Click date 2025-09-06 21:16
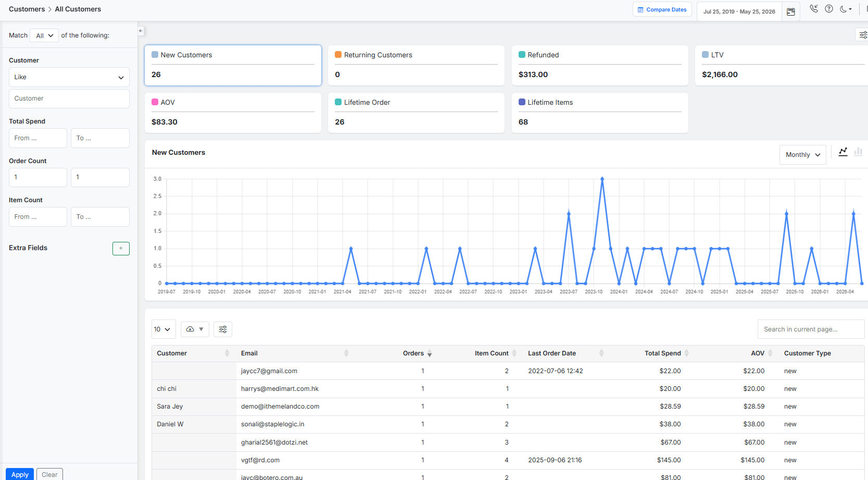The height and width of the screenshot is (480, 868). [555, 460]
